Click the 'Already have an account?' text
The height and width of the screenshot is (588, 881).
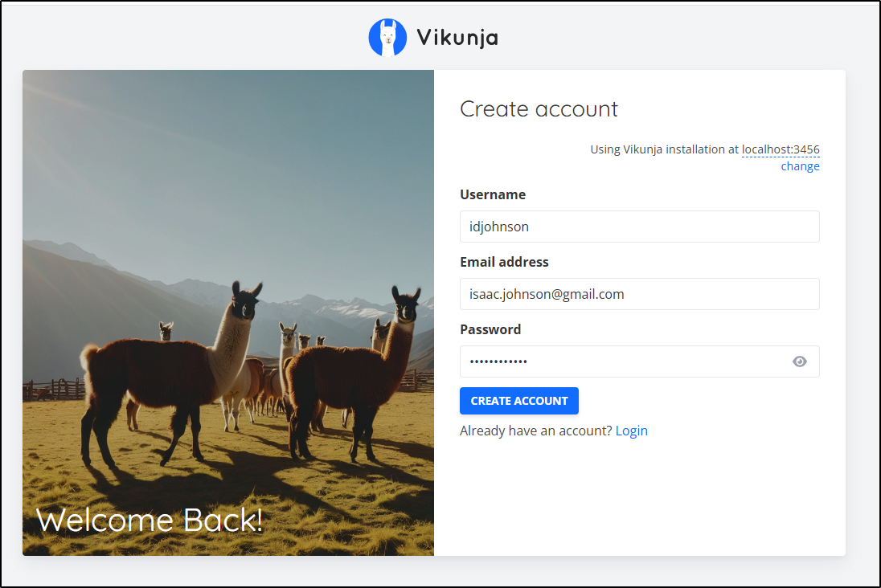[536, 431]
